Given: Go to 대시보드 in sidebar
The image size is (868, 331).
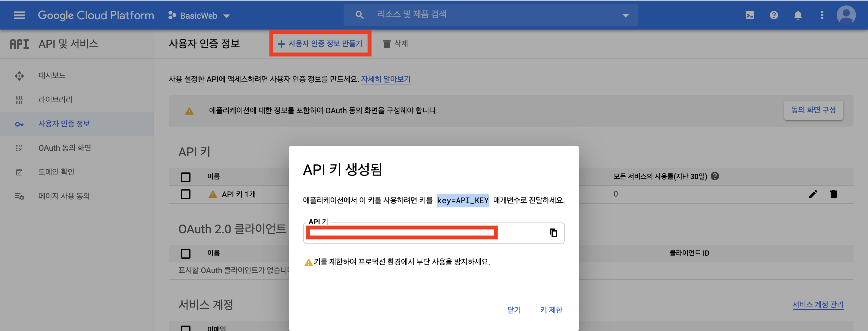Looking at the screenshot, I should (52, 75).
